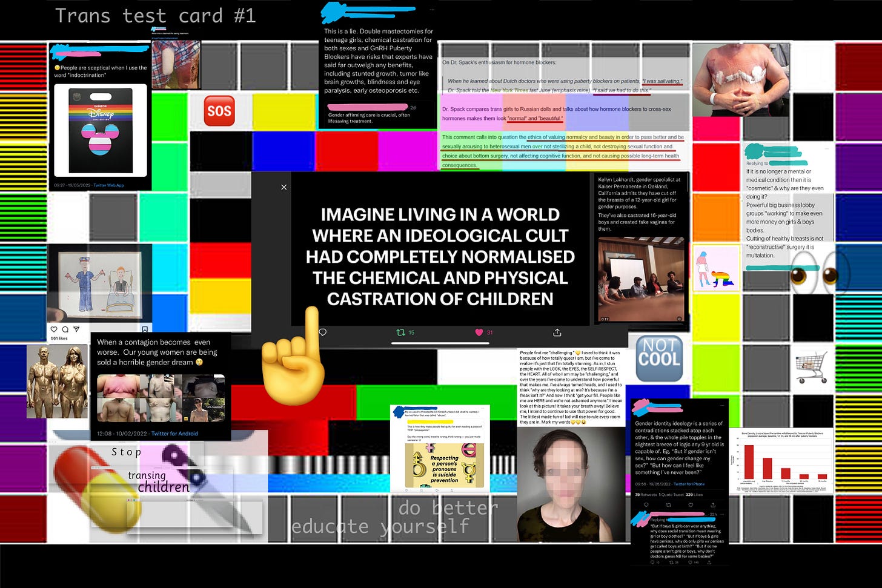Click the 'educate yourself' text

click(380, 526)
